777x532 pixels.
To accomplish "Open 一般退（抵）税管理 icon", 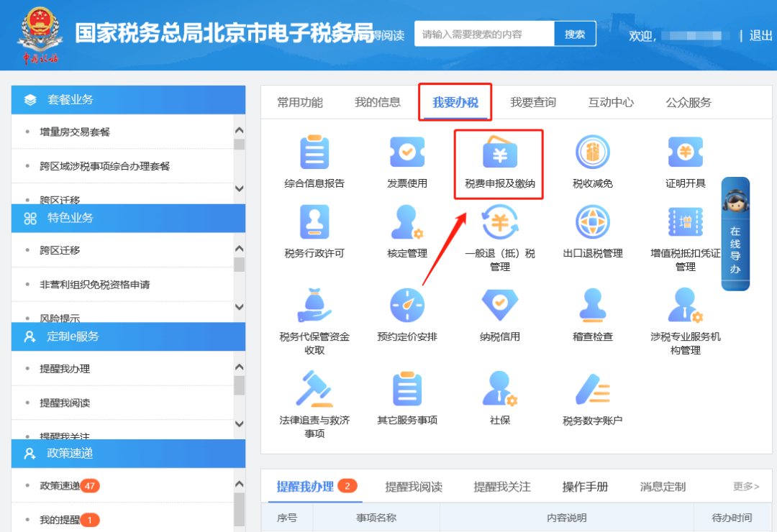I will click(499, 222).
